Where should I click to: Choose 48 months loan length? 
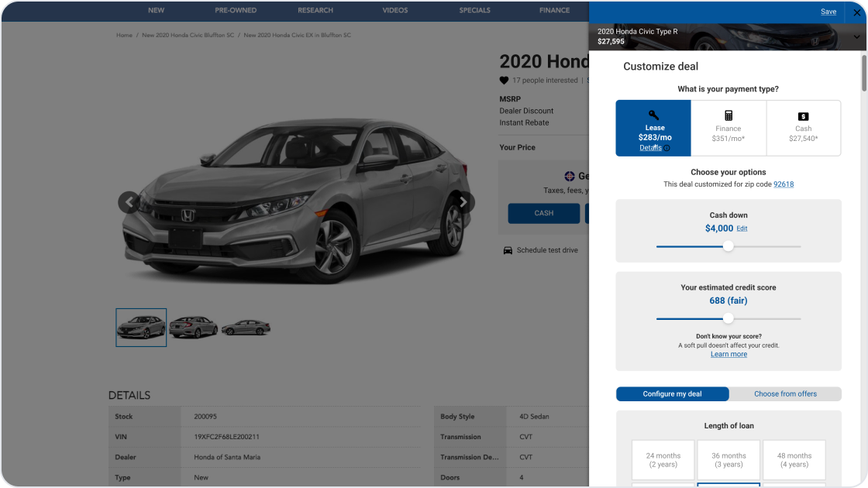coord(794,460)
